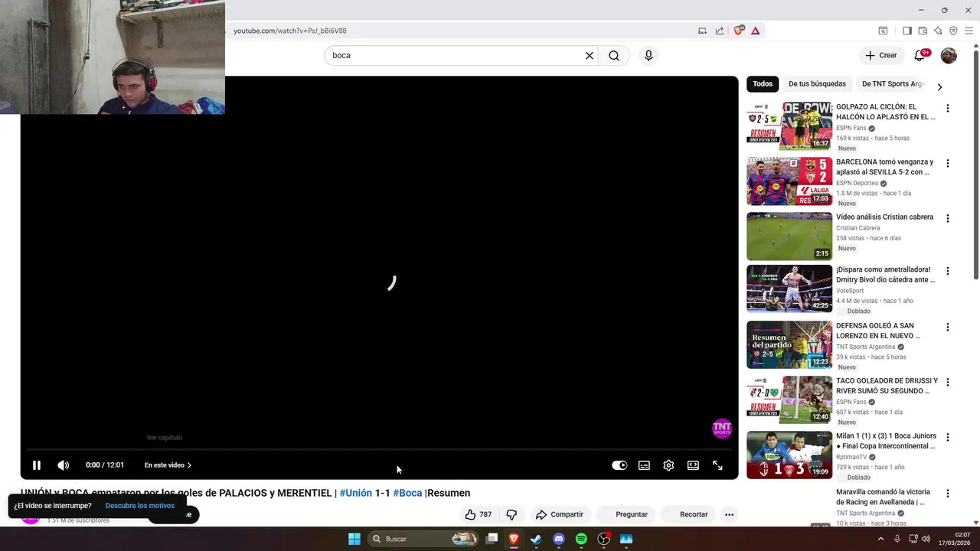Open 'Vídeo análisis Cristian cabrera' thumbnail
The image size is (980, 551).
pos(789,236)
